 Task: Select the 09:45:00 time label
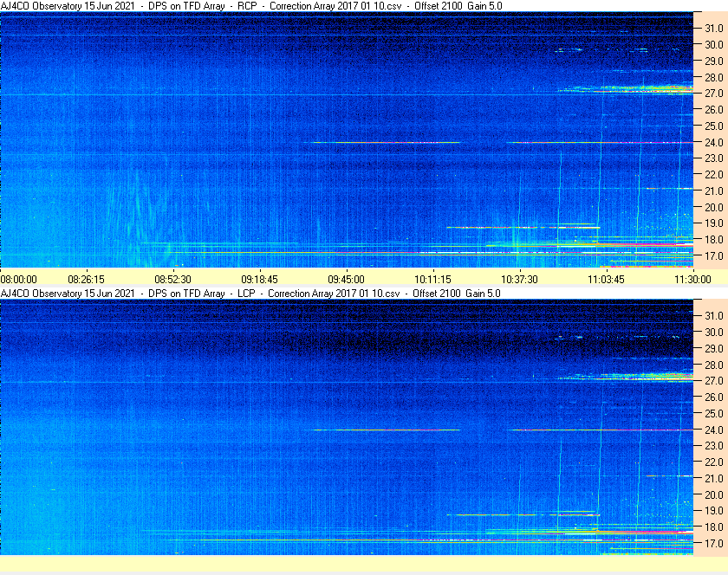coord(347,280)
